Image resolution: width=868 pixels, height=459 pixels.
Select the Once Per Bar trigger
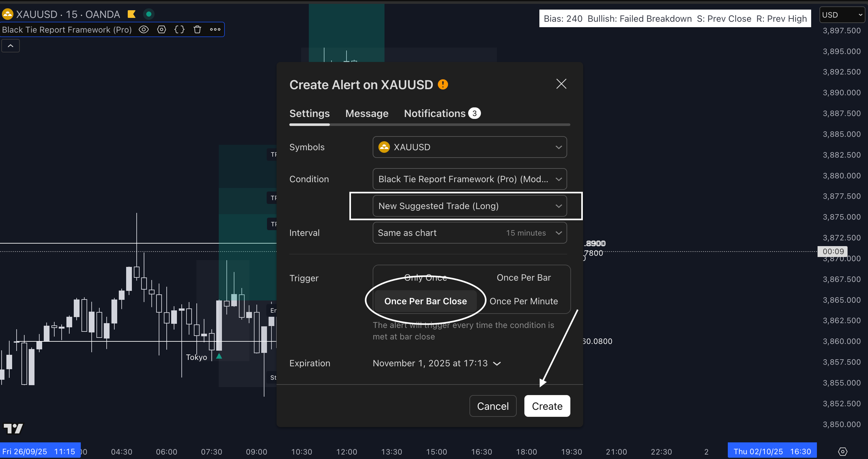[523, 277]
